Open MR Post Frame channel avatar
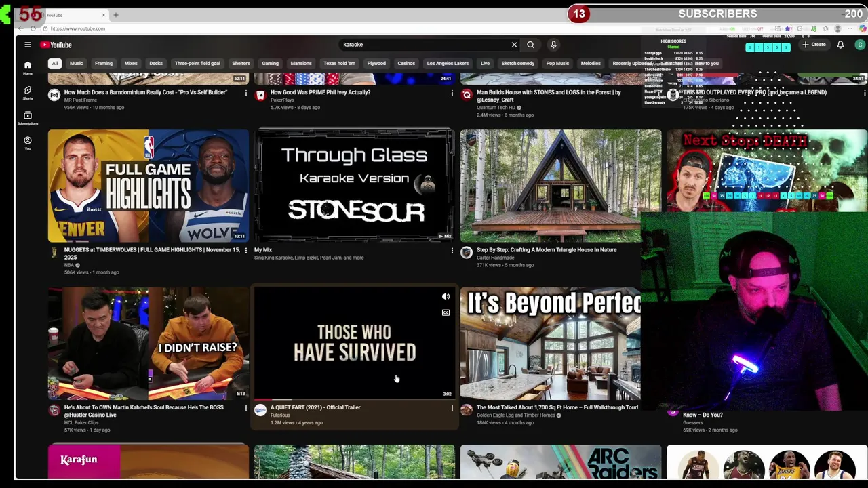Screen dimensions: 868x488 point(54,95)
